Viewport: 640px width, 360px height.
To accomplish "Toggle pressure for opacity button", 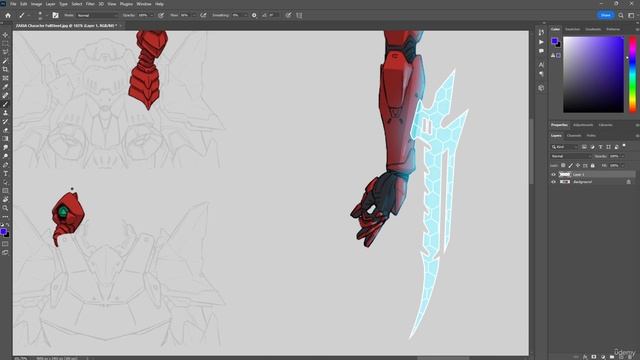I will 161,16.
